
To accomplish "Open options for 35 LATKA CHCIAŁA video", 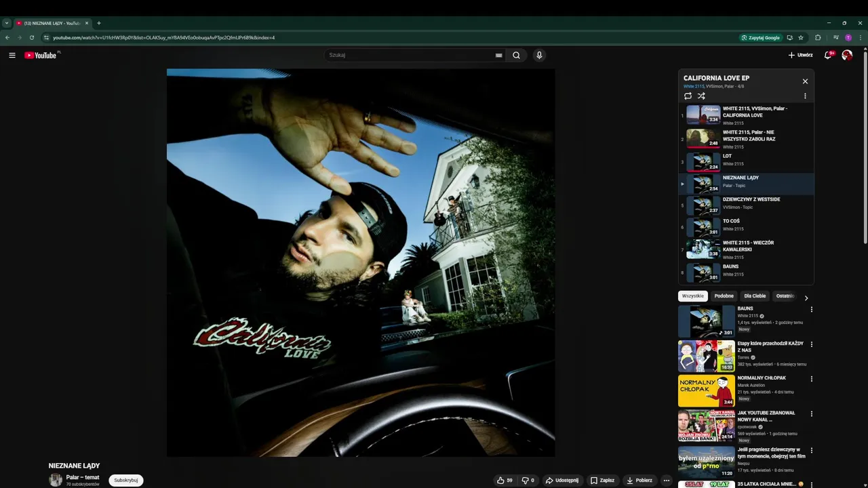I will tap(811, 485).
